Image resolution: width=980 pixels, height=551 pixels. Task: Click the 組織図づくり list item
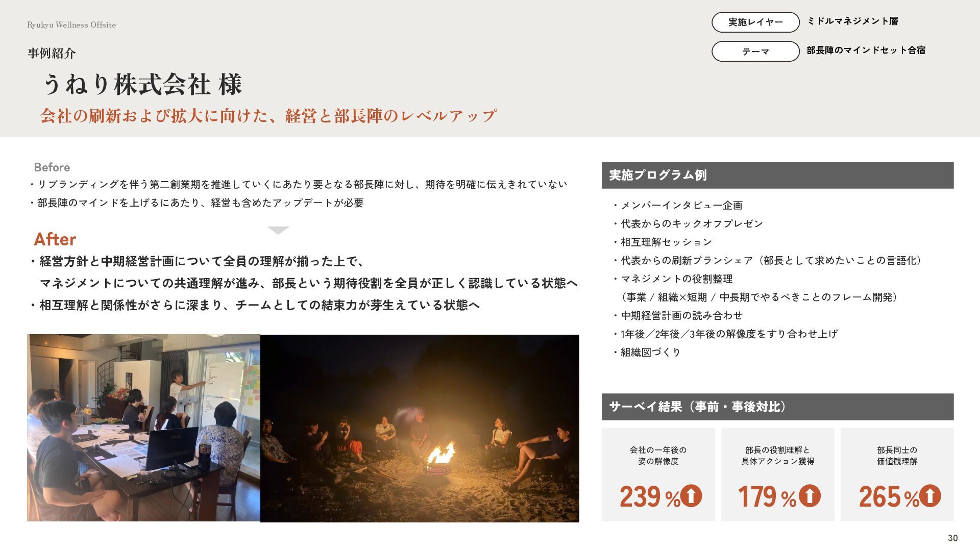pyautogui.click(x=650, y=353)
